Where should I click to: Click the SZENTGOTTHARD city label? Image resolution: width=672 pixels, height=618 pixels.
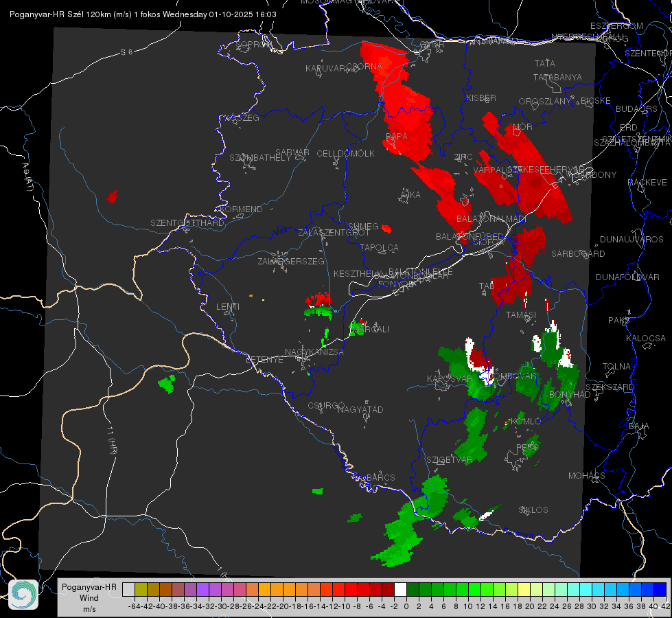coord(187,223)
